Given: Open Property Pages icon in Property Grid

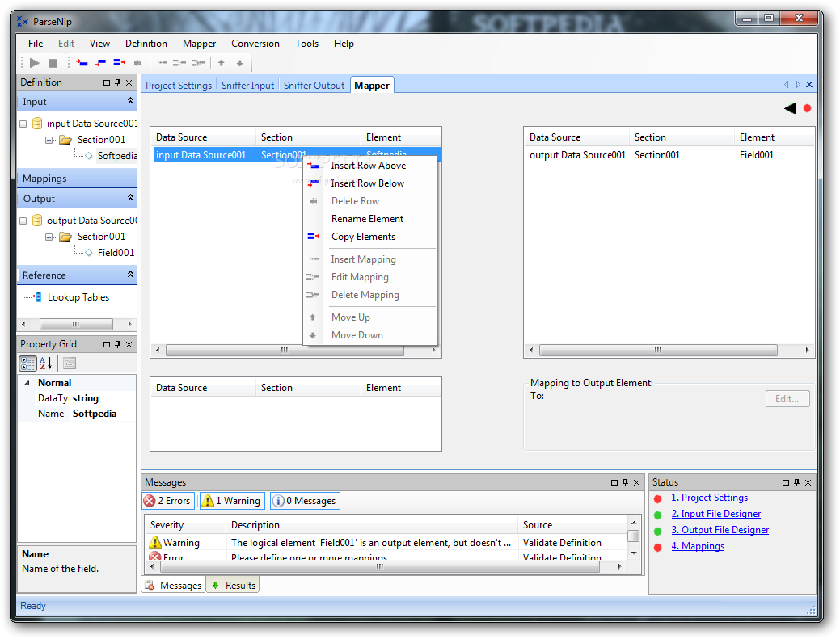Looking at the screenshot, I should [x=70, y=364].
